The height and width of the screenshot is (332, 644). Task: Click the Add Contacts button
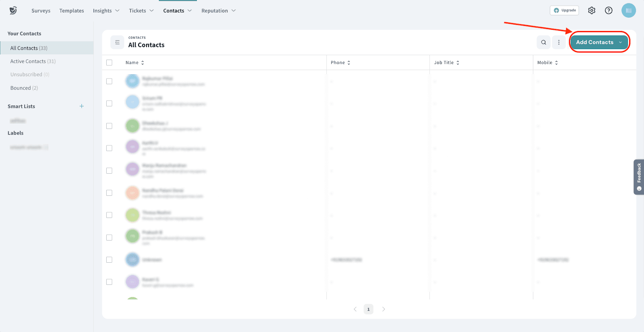[x=594, y=42]
